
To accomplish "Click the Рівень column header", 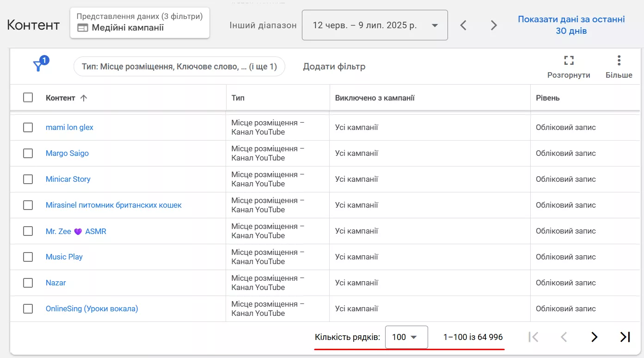I will pyautogui.click(x=547, y=98).
